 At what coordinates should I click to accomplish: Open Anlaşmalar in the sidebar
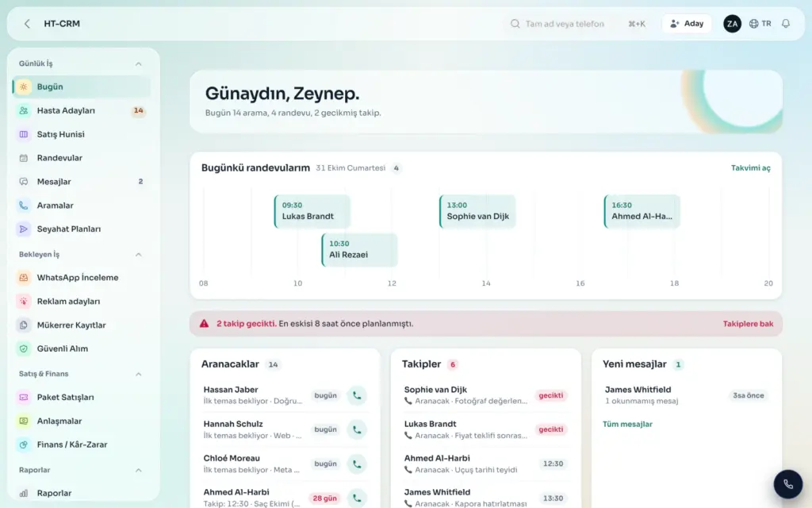click(82, 421)
